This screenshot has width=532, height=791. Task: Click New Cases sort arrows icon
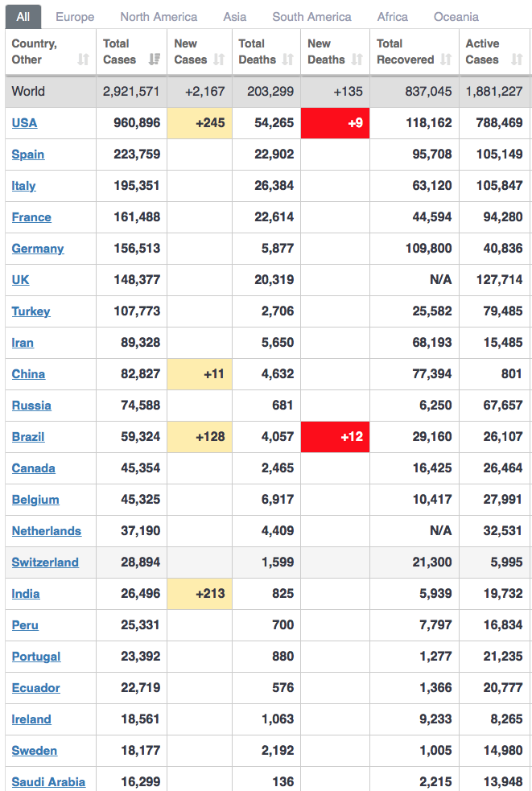click(x=219, y=60)
